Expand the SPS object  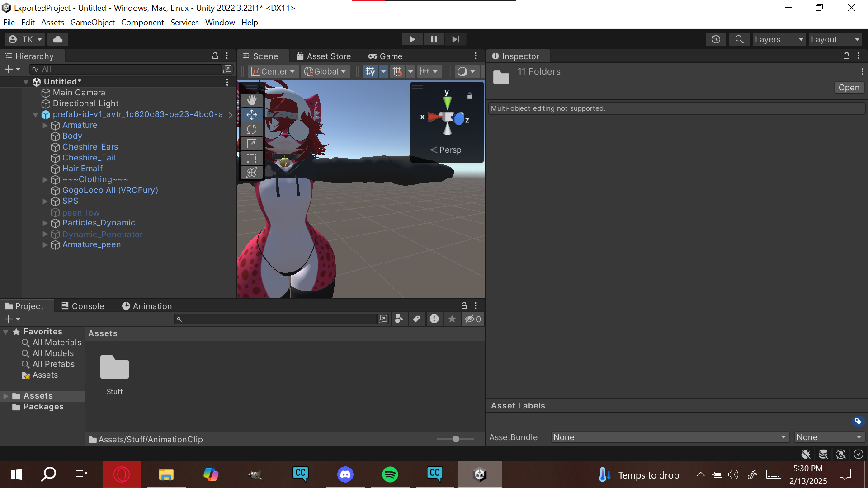tap(45, 201)
